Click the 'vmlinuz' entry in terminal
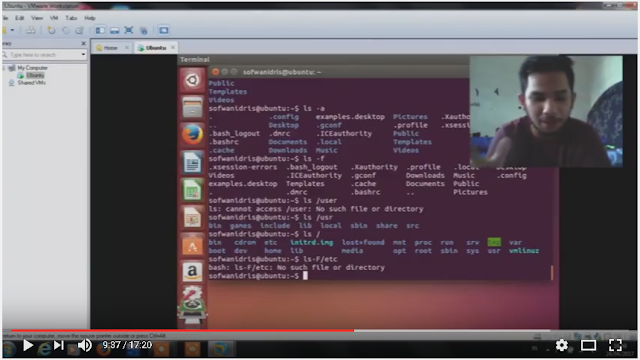 [x=524, y=251]
